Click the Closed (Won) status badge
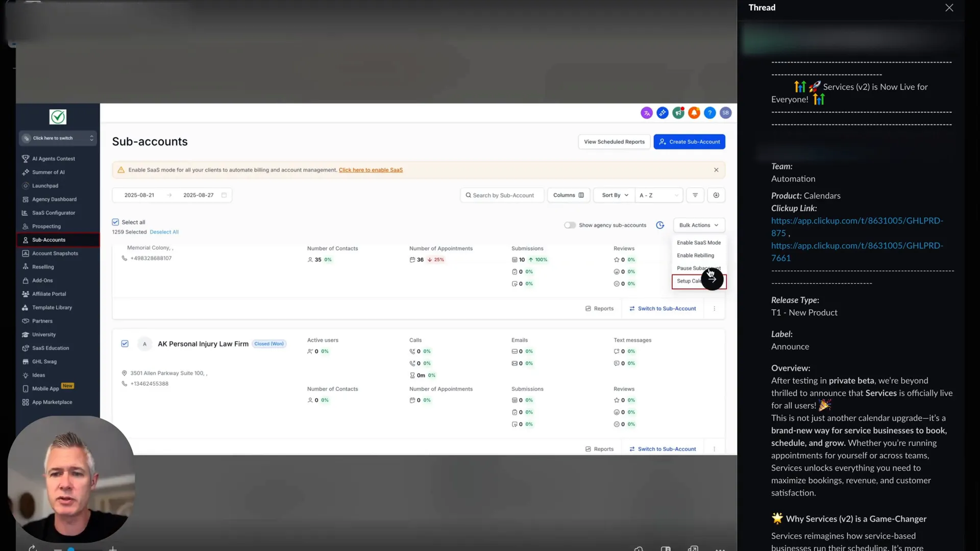980x551 pixels. point(269,344)
